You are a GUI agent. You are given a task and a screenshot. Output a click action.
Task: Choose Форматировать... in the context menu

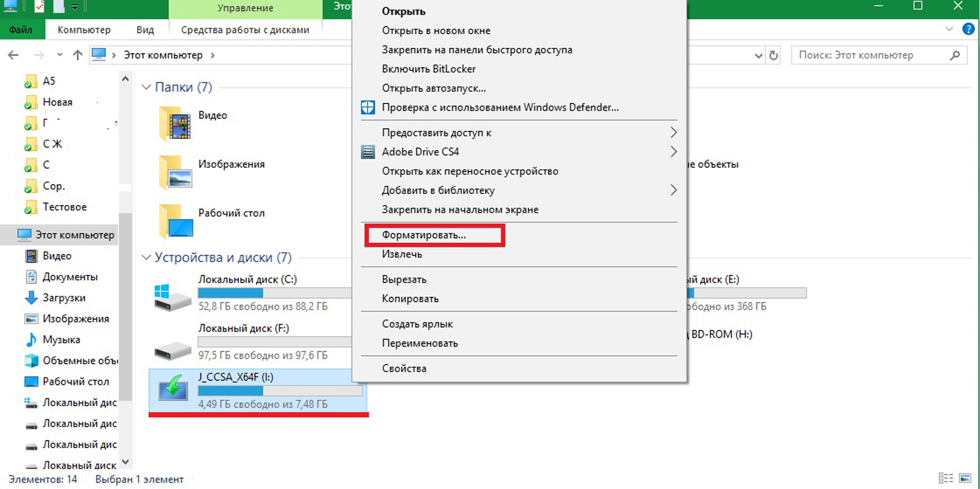[423, 235]
